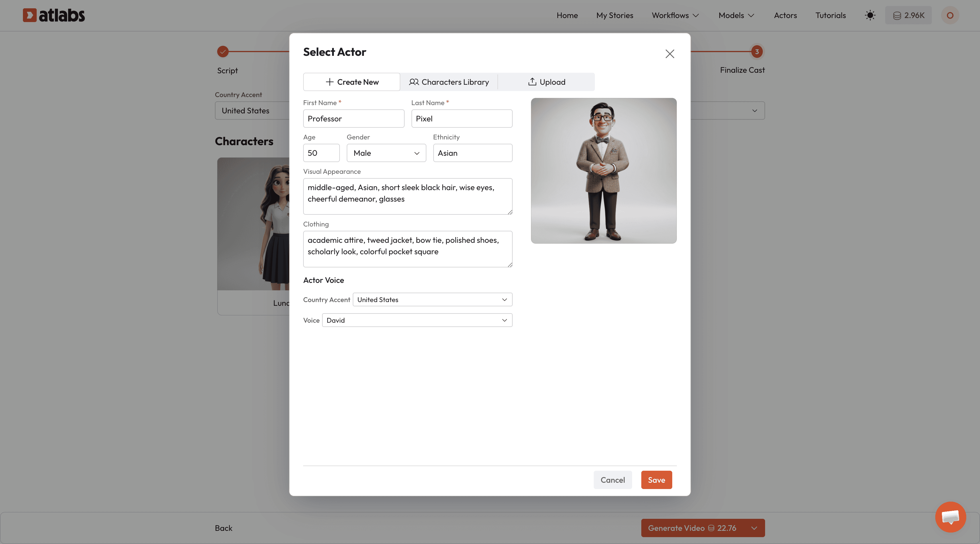Open the credits balance 2.96K indicator
The image size is (980, 544).
(x=908, y=15)
